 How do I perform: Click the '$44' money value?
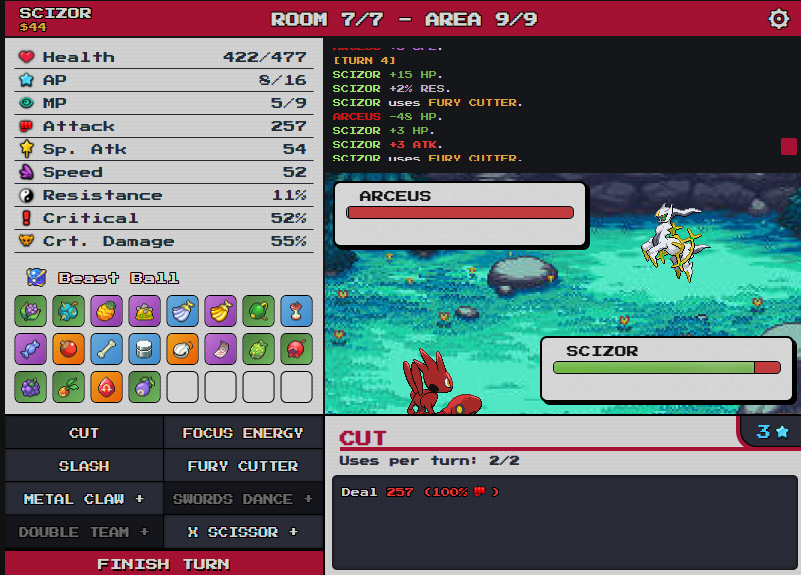pos(33,27)
